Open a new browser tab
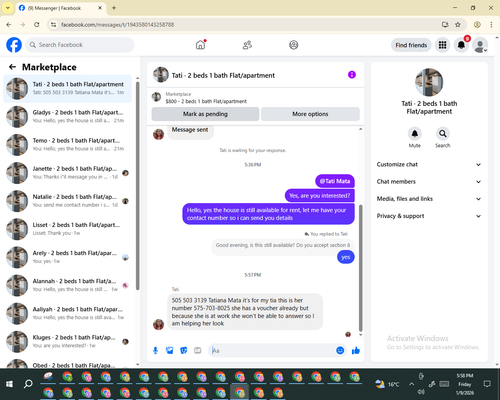The width and height of the screenshot is (500, 400). (114, 8)
